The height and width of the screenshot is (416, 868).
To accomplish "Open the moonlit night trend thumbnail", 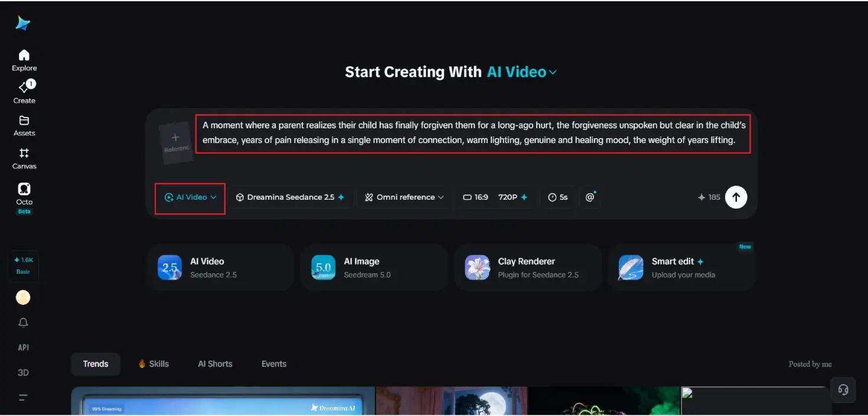I will (x=451, y=401).
